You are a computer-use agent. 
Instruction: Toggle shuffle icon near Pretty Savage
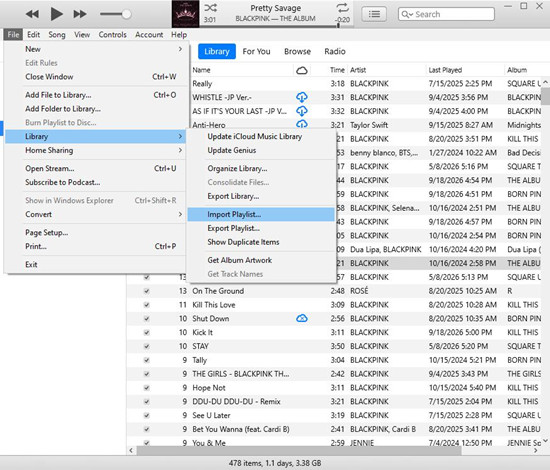(210, 8)
